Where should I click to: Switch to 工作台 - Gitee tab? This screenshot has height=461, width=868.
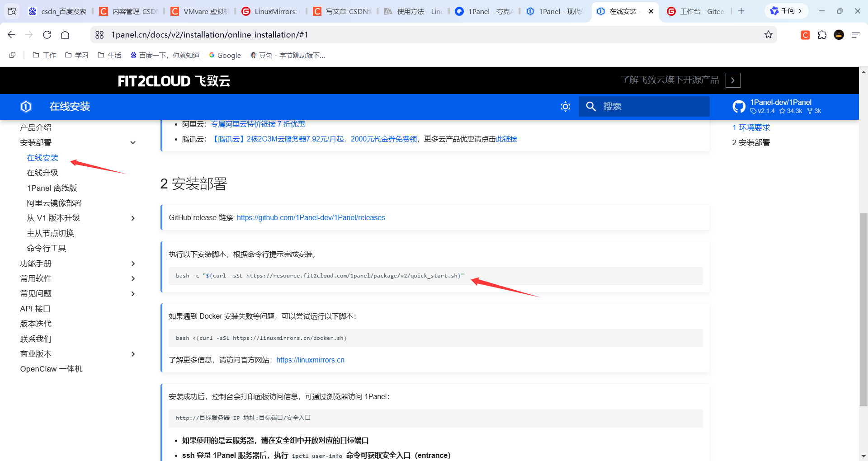tap(696, 11)
